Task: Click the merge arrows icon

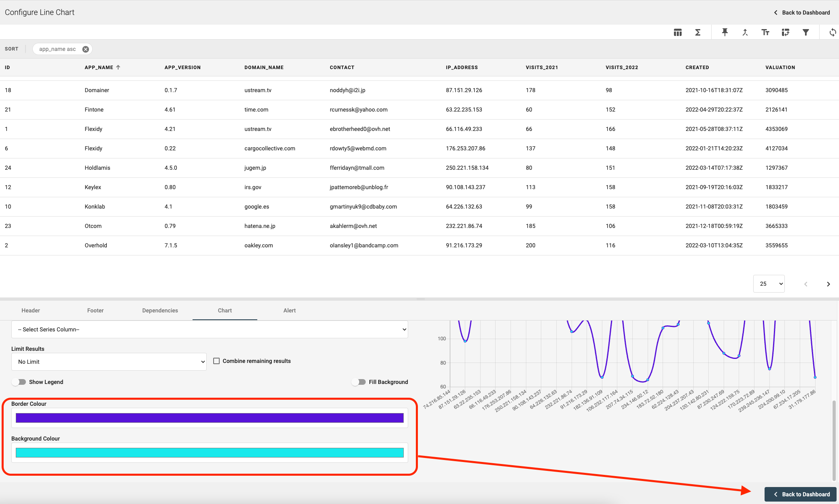Action: (745, 32)
